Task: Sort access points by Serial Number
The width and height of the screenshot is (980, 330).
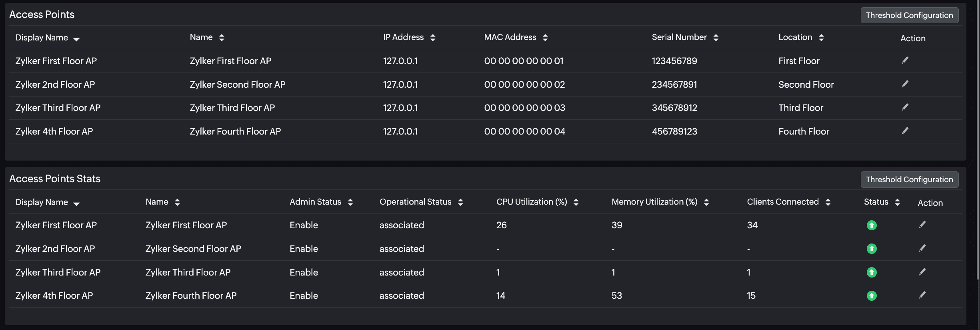Action: 716,38
